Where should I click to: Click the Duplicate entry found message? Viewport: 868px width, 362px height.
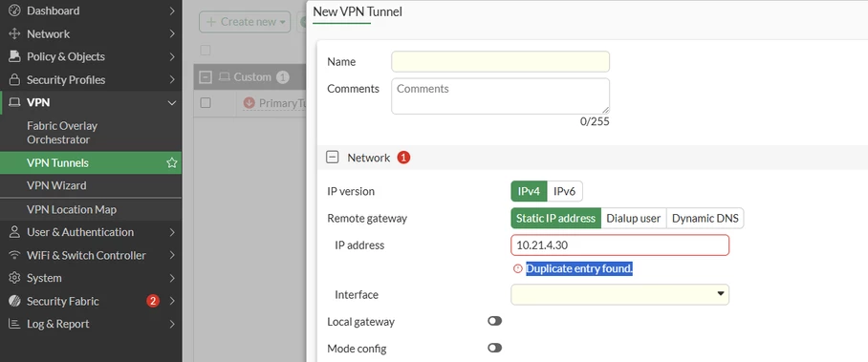pyautogui.click(x=579, y=269)
